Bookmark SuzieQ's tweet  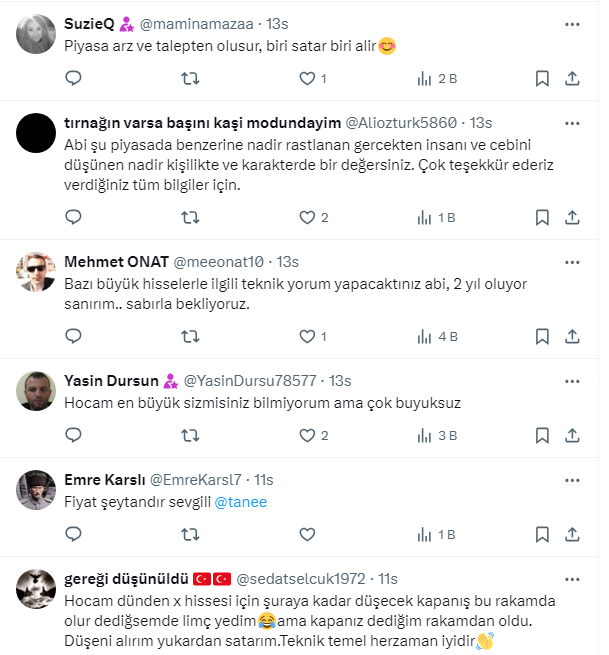tap(541, 78)
